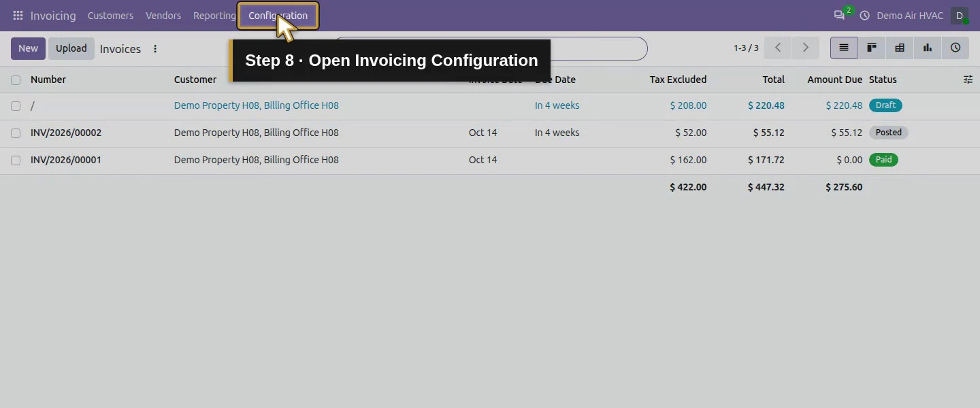Open the conversations messages icon
Viewport: 980px width, 408px height.
(x=839, y=16)
